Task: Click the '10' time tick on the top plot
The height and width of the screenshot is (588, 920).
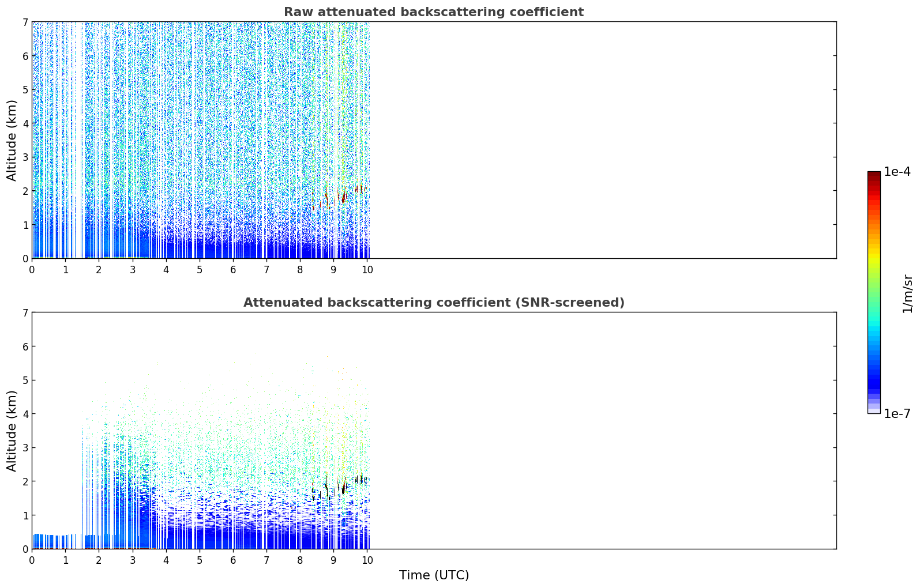Action: click(367, 270)
